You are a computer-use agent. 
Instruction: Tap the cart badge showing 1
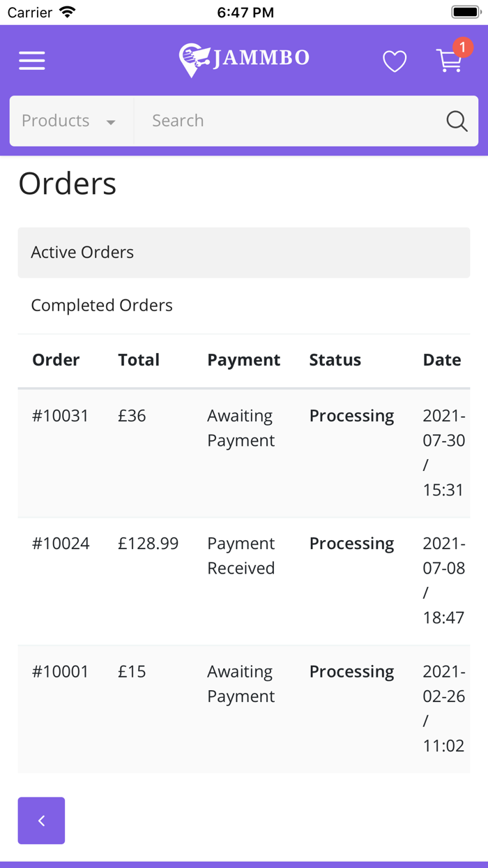pyautogui.click(x=462, y=47)
